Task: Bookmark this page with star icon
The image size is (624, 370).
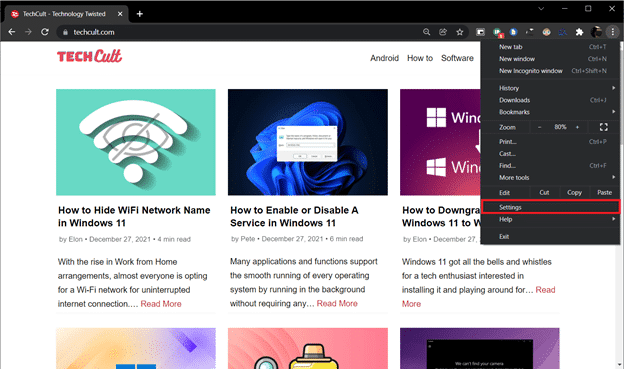Action: click(x=460, y=32)
